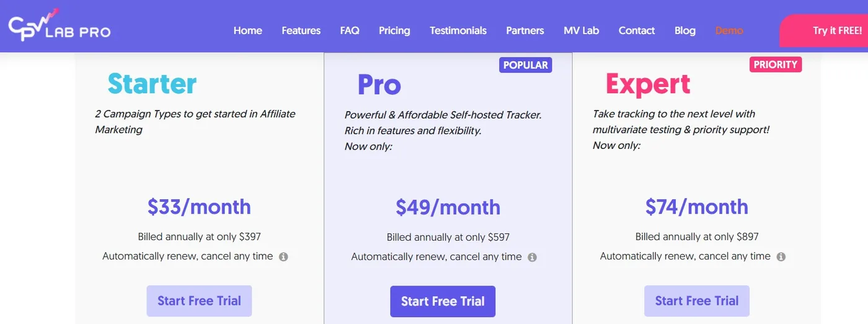Click the CPV Lab Pro logo
This screenshot has width=868, height=324.
[60, 25]
